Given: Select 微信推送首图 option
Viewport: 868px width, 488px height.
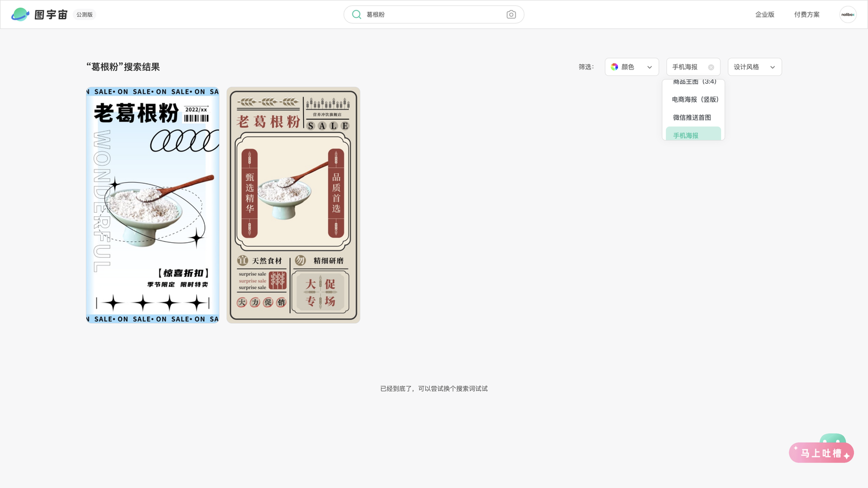Looking at the screenshot, I should coord(692,117).
